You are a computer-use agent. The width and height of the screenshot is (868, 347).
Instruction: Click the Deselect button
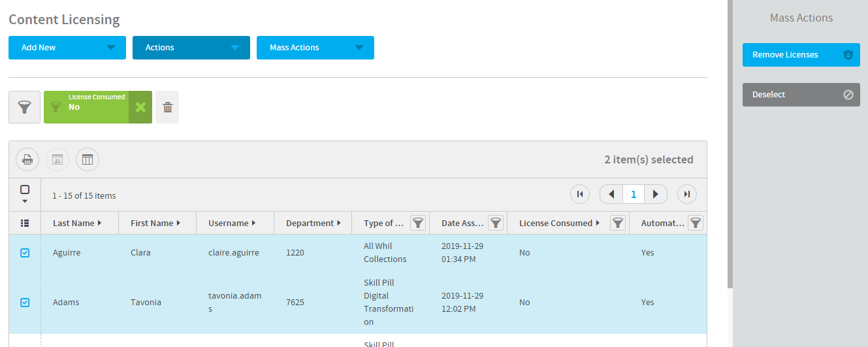tap(801, 95)
